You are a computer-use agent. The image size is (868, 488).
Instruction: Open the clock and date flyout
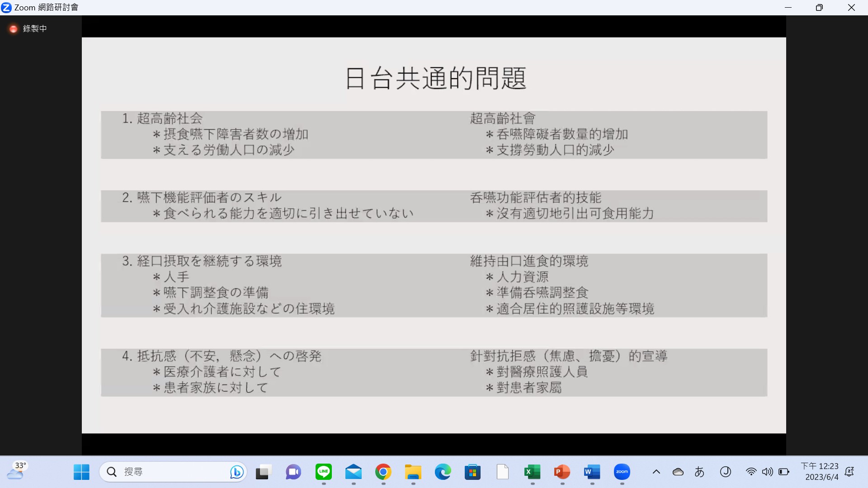click(820, 472)
